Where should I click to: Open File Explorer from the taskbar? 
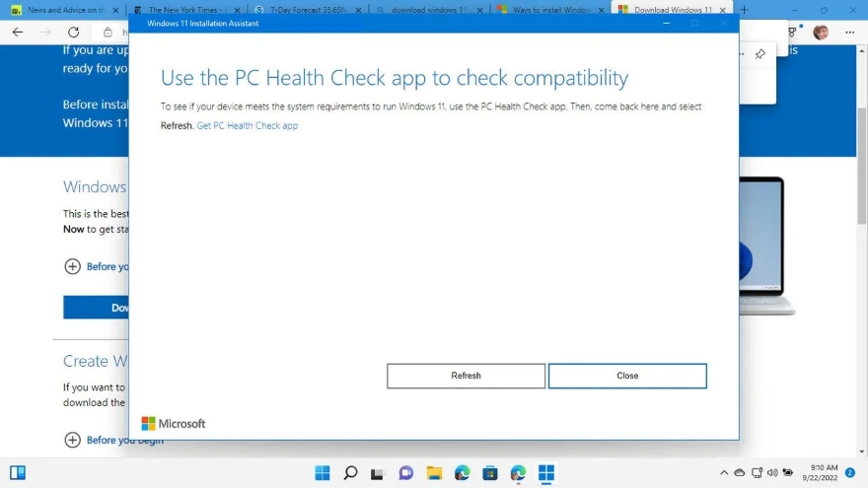tap(434, 473)
